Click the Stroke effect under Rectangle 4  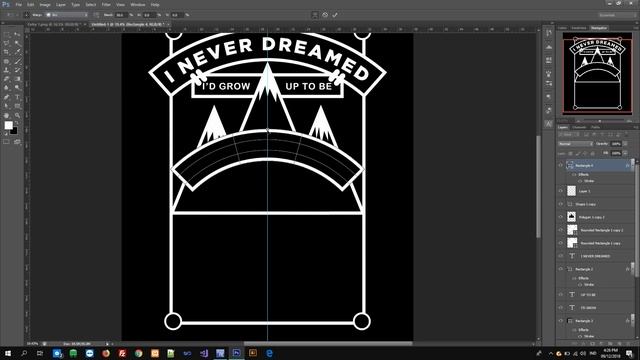point(588,181)
